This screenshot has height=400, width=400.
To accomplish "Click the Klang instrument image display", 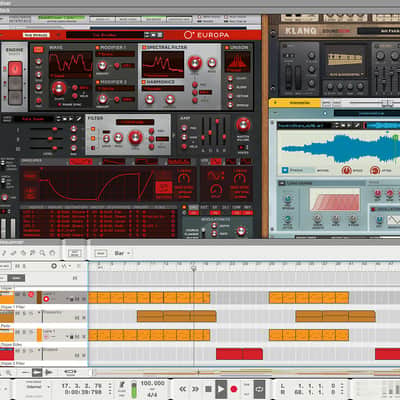I will click(x=345, y=59).
